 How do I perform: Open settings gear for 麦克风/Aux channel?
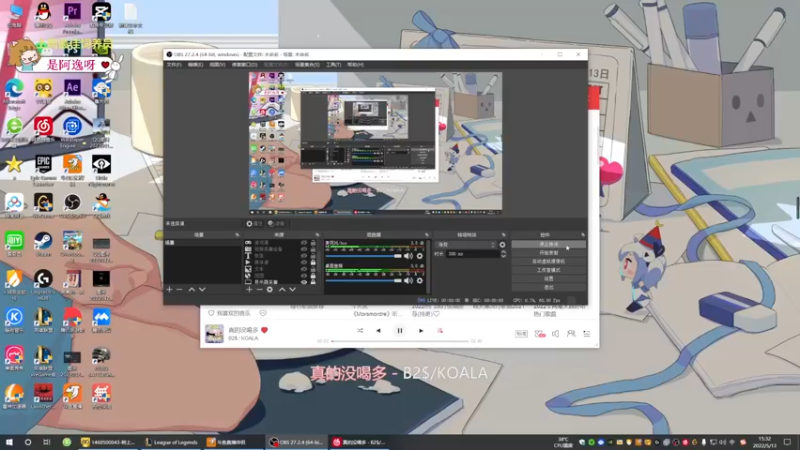(x=420, y=256)
